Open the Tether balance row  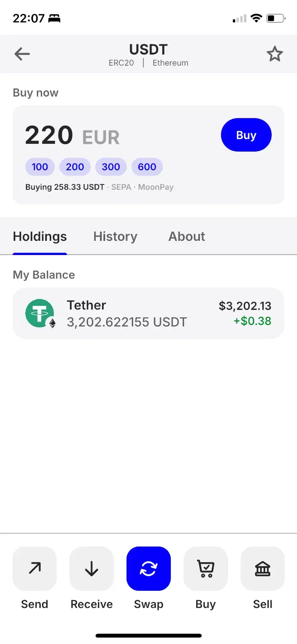coord(148,313)
